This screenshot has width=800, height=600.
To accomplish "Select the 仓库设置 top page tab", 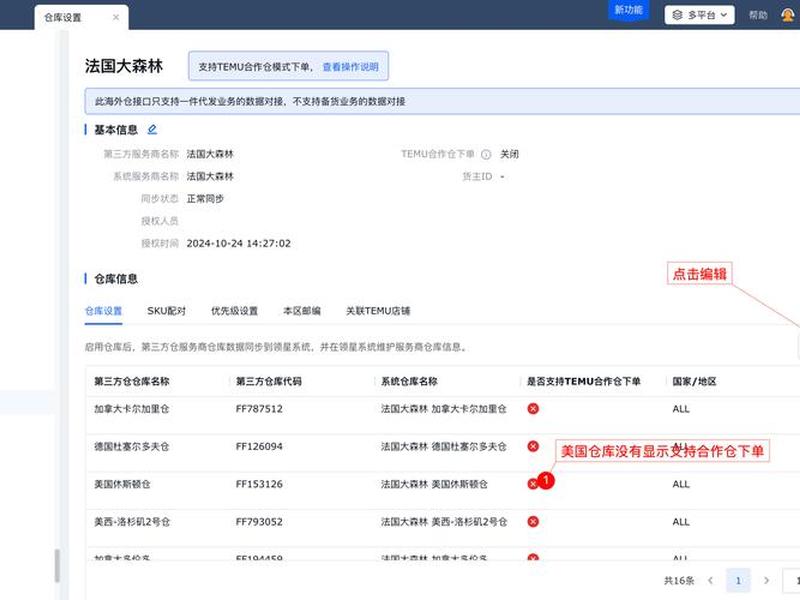I will coord(82,17).
